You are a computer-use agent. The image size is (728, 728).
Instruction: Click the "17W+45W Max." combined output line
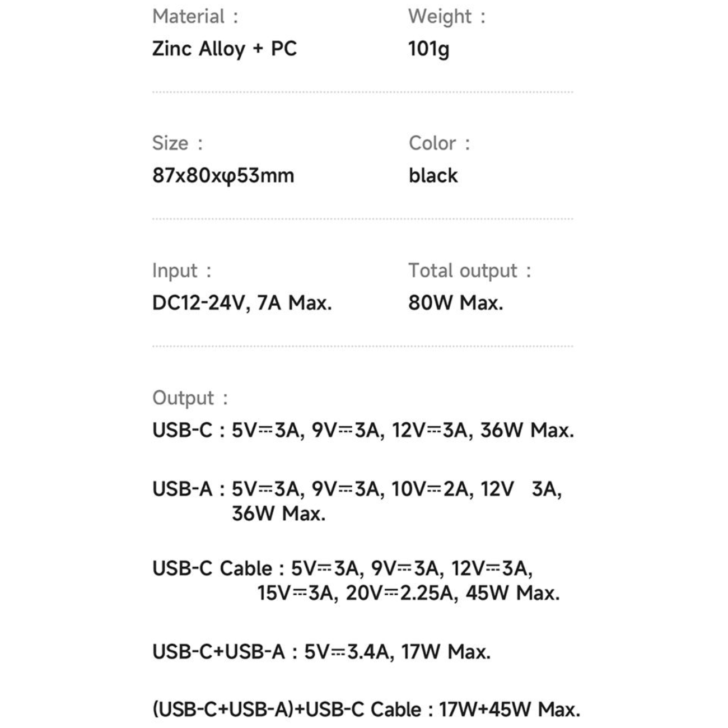[509, 710]
